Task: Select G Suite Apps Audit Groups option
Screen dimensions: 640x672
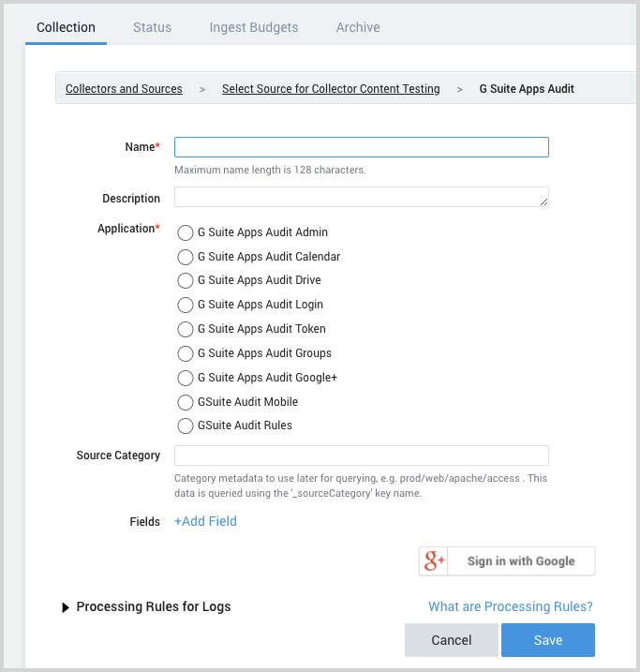Action: [x=186, y=354]
